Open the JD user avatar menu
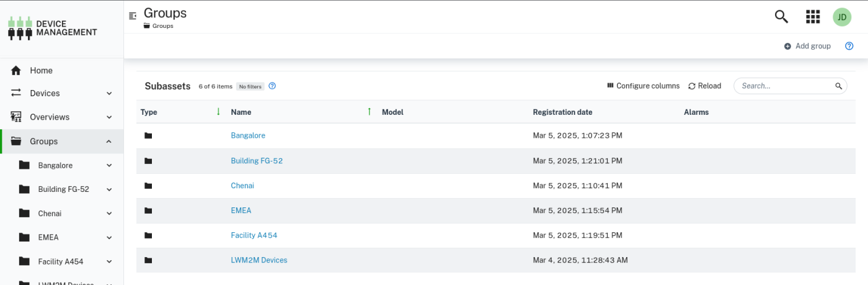 click(x=842, y=17)
